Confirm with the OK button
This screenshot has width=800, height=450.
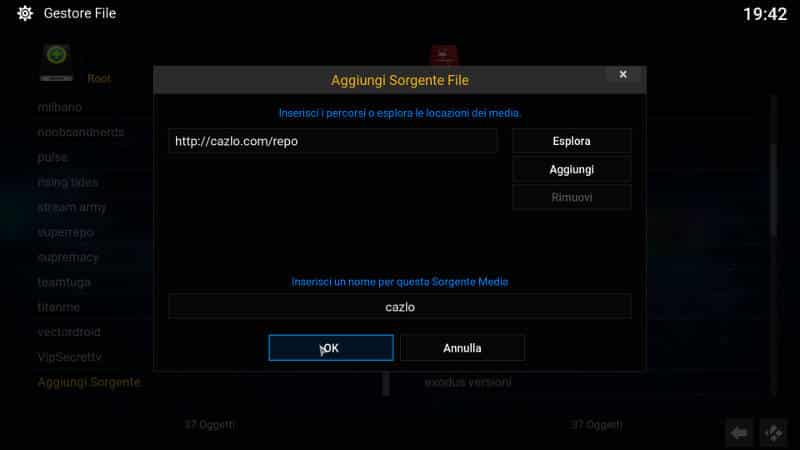[x=331, y=348]
